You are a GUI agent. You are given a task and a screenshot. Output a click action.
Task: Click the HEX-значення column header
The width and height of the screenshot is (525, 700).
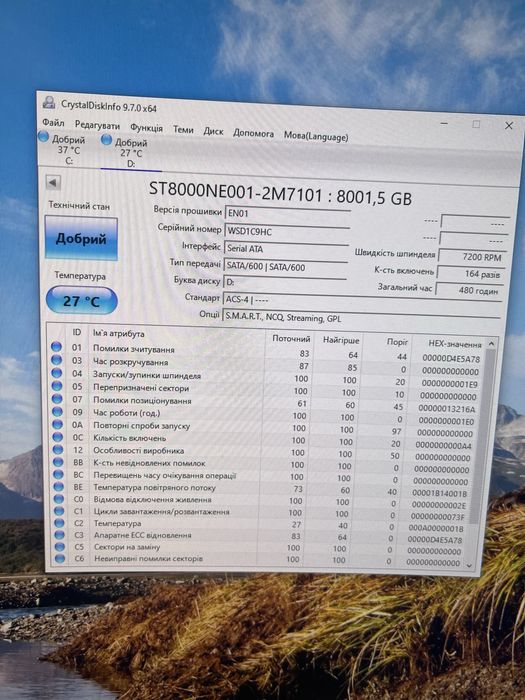[454, 344]
